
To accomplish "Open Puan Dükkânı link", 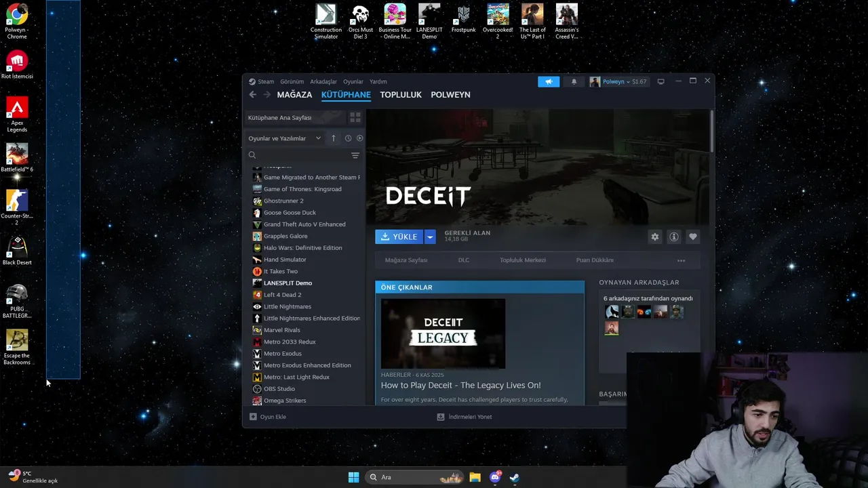I will point(595,260).
